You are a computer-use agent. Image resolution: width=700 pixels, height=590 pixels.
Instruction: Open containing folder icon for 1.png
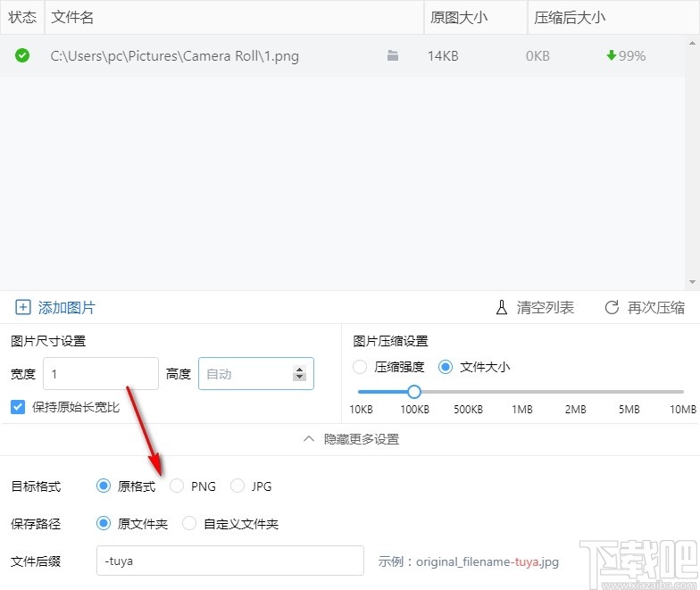click(393, 55)
